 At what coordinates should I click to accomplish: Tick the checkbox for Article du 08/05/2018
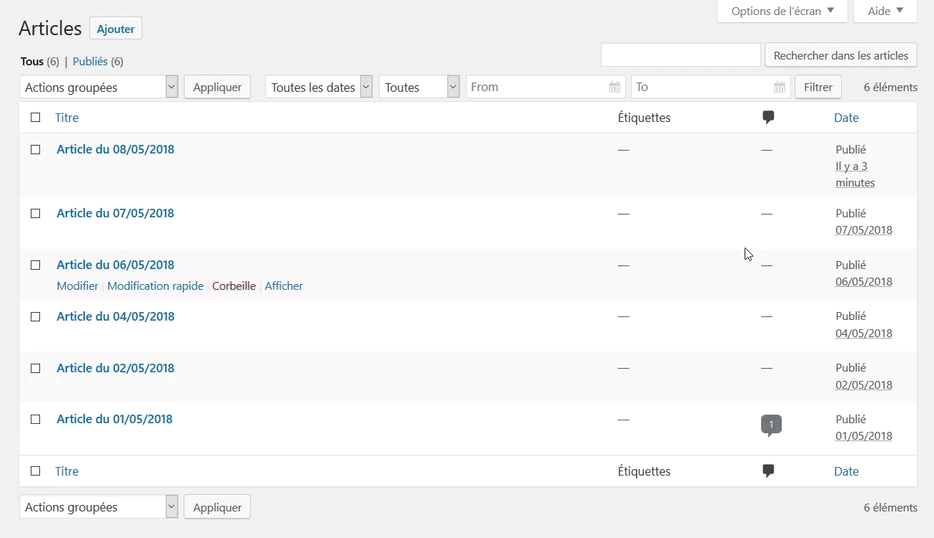point(36,150)
